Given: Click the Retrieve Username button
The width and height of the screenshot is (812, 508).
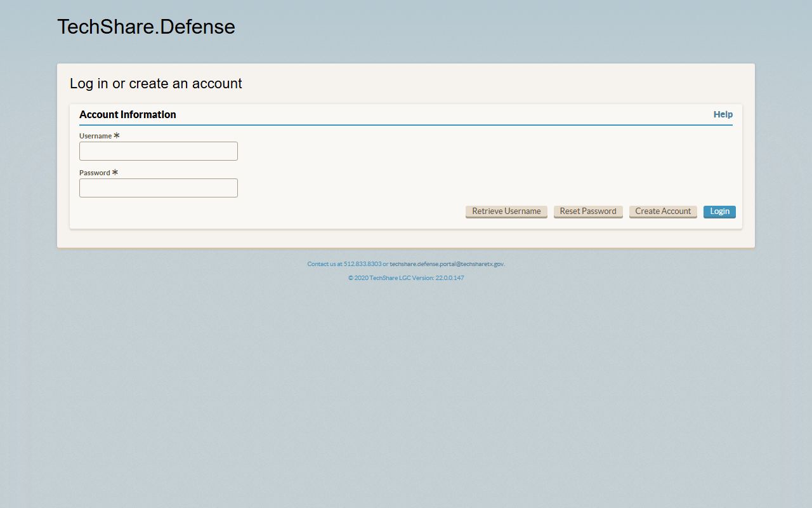Looking at the screenshot, I should tap(506, 211).
